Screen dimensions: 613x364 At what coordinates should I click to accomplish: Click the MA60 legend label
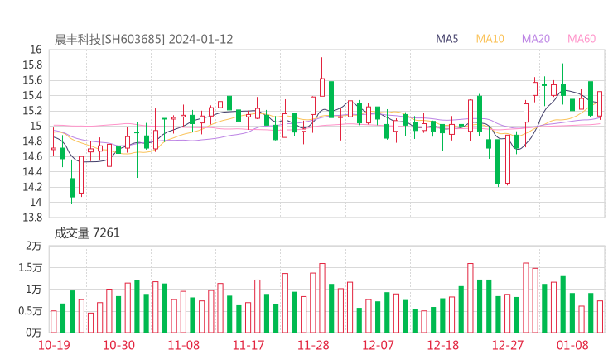pos(582,39)
